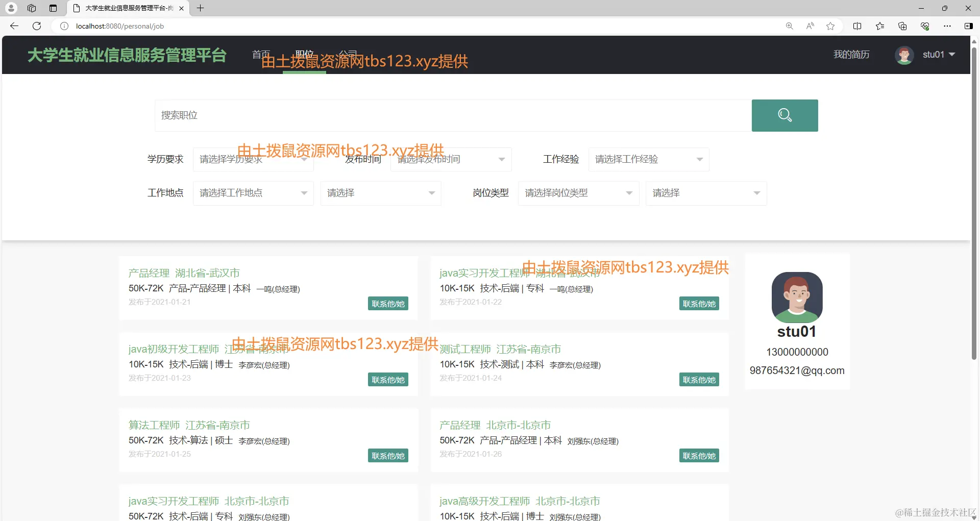Contact recruiter for 算法工程师 江苏省-南京市
Image resolution: width=980 pixels, height=521 pixels.
(x=388, y=456)
